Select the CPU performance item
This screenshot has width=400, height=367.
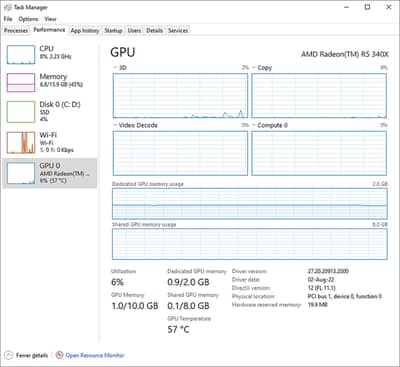coord(50,55)
